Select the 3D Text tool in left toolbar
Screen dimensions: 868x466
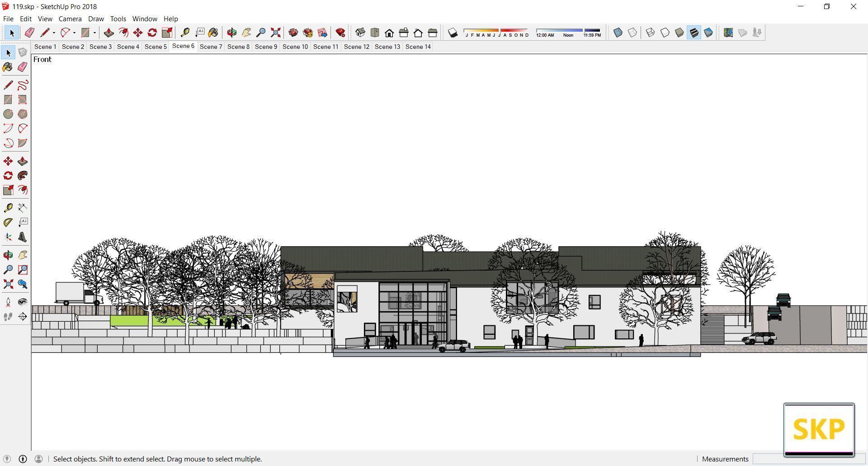(x=23, y=237)
